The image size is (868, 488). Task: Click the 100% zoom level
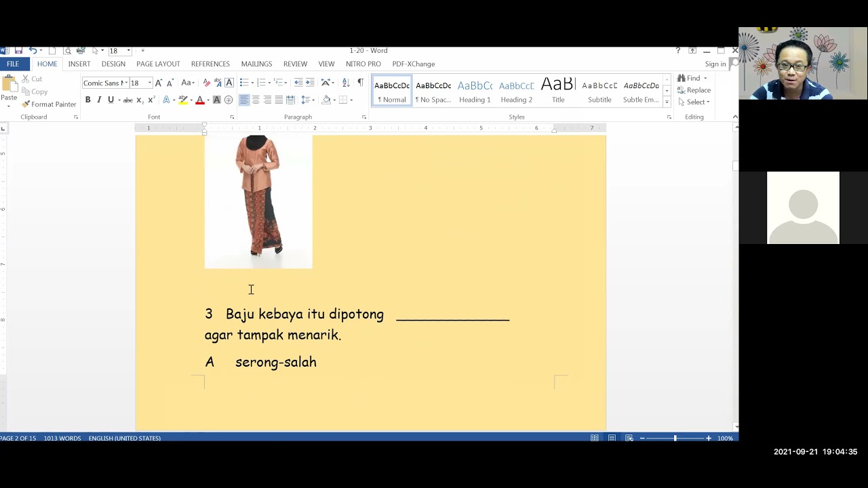(725, 438)
